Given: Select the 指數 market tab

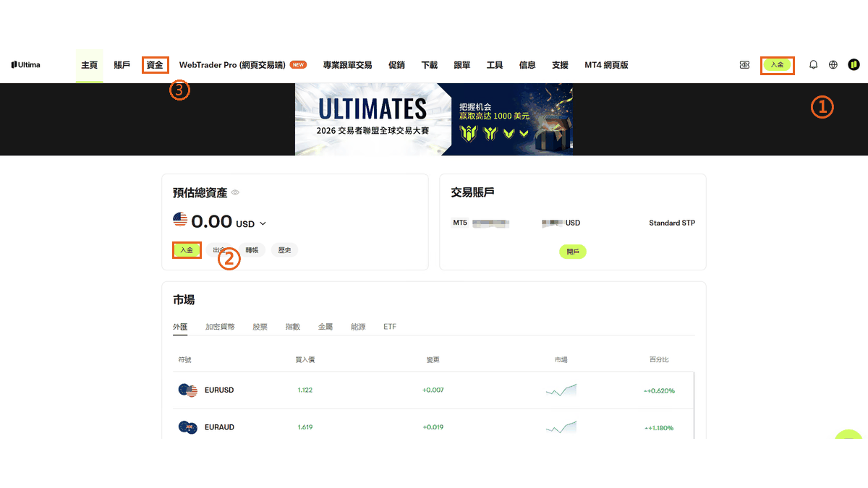Looking at the screenshot, I should 293,327.
